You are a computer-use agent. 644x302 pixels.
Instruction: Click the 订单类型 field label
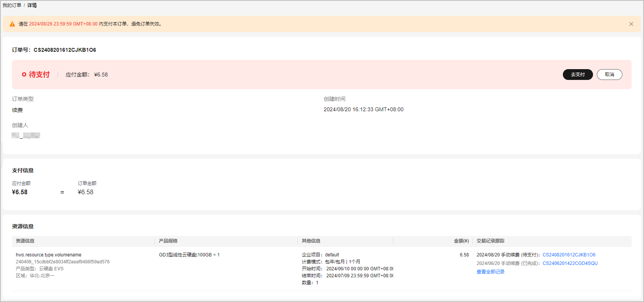coord(23,99)
